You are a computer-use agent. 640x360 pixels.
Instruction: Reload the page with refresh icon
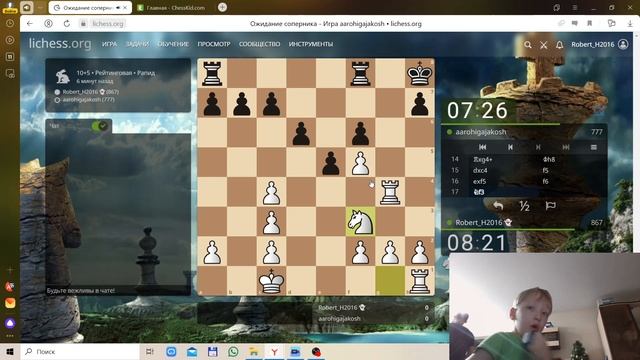[67, 24]
